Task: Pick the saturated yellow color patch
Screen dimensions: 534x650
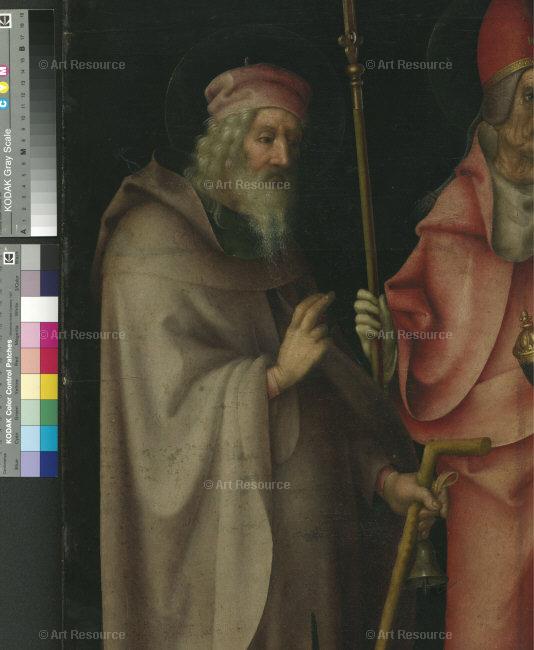Action: coord(49,386)
